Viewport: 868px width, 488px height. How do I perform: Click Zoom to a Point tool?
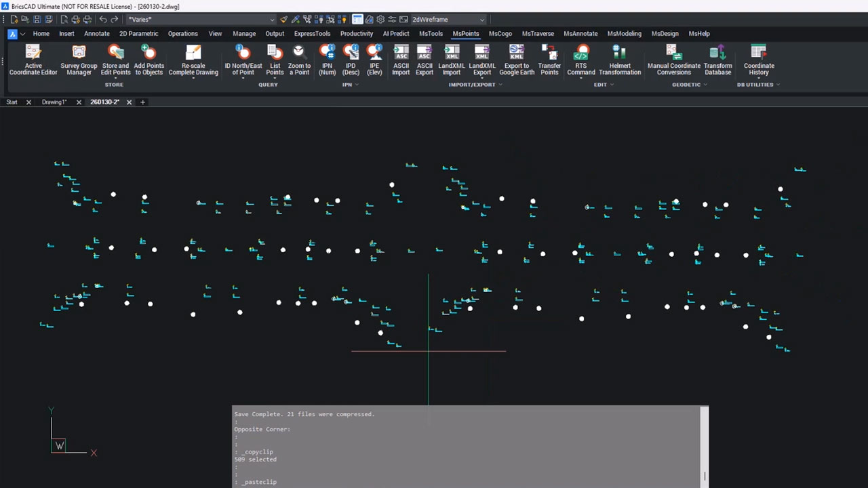(299, 60)
